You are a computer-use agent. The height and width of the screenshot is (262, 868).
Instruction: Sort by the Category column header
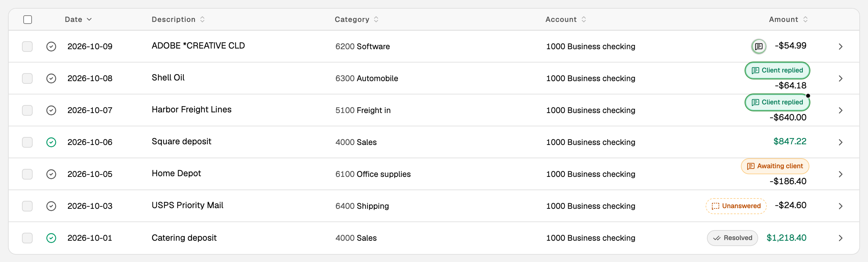pos(356,20)
